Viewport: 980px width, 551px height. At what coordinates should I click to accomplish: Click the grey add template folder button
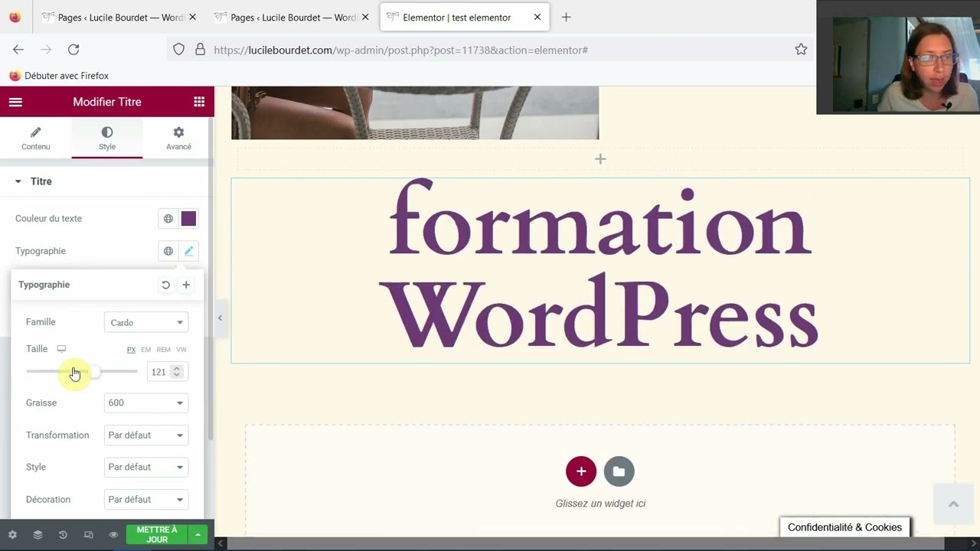point(619,471)
